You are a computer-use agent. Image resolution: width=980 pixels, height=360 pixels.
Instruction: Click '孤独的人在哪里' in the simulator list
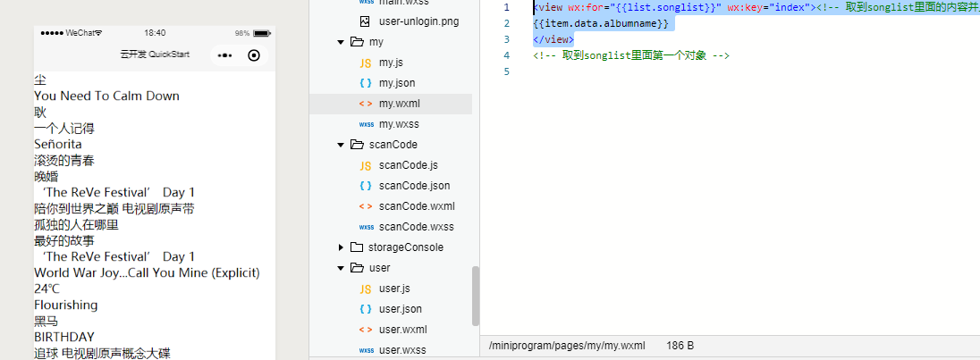[x=77, y=224]
